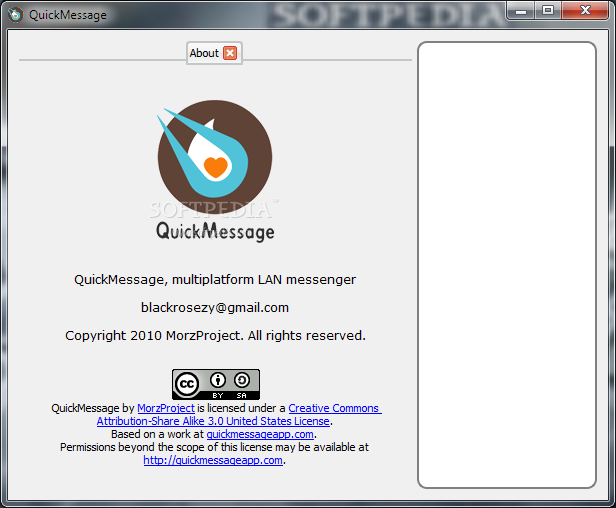This screenshot has width=616, height=508.
Task: Click the empty contact list panel
Action: (507, 265)
